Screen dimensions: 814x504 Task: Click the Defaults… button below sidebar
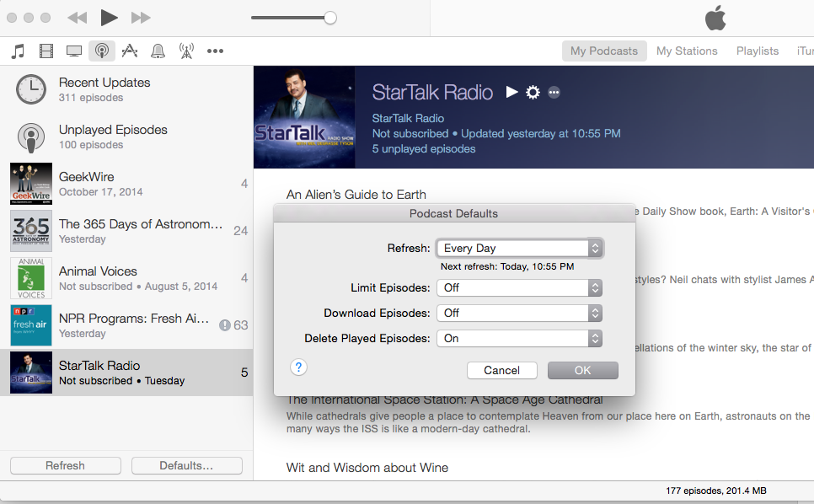click(187, 465)
